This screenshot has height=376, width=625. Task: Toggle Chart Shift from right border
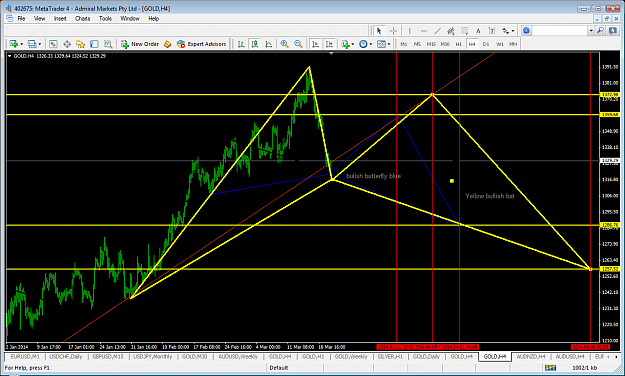point(329,44)
